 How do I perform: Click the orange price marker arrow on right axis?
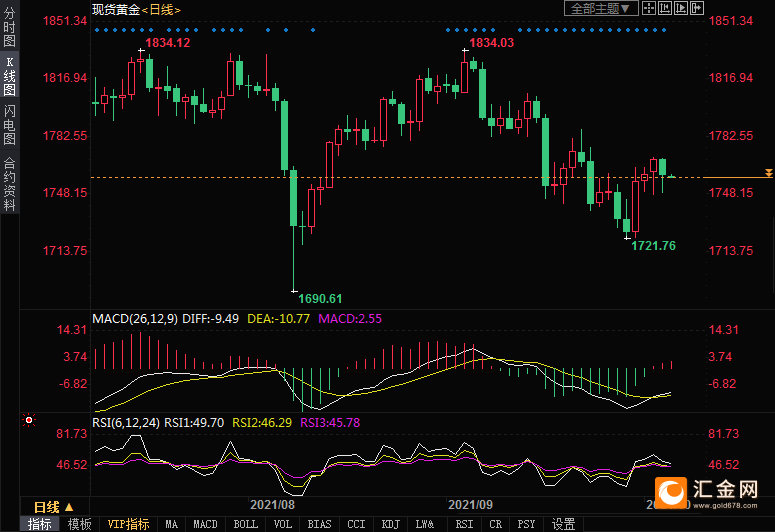(x=768, y=174)
